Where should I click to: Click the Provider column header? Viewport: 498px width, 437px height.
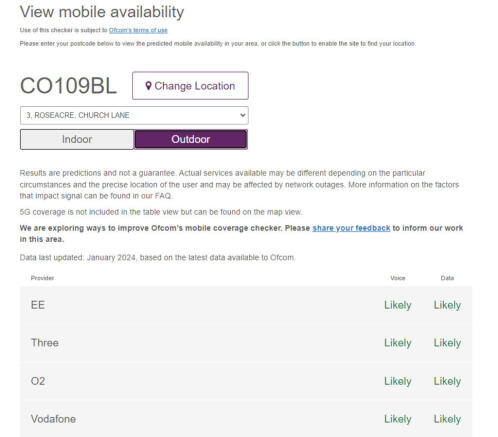tap(42, 278)
